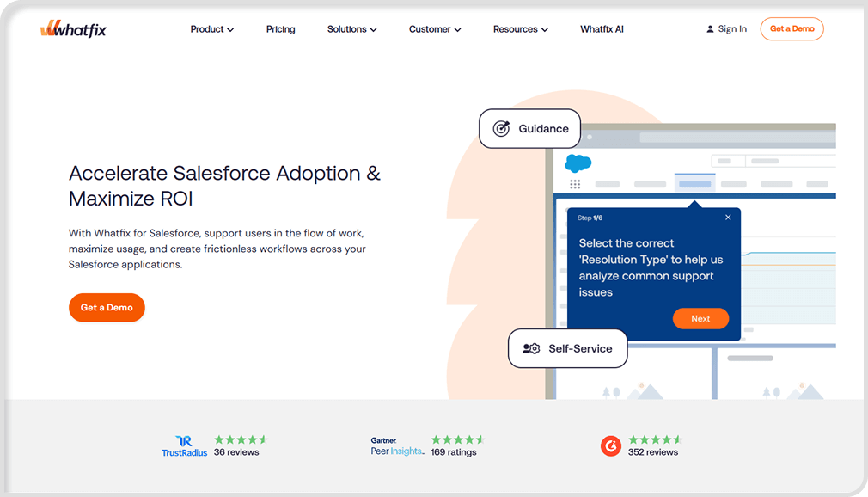Click the Whatfix logo
The height and width of the screenshot is (497, 868).
click(73, 29)
